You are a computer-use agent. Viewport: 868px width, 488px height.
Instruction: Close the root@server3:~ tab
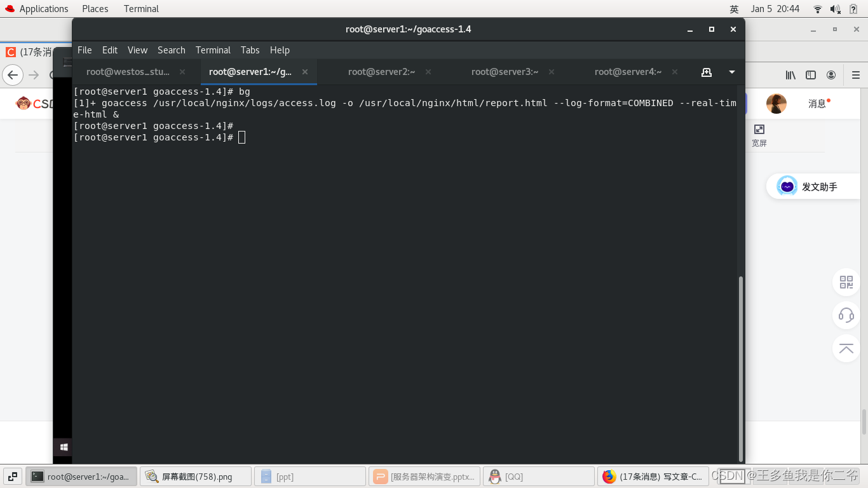point(552,72)
